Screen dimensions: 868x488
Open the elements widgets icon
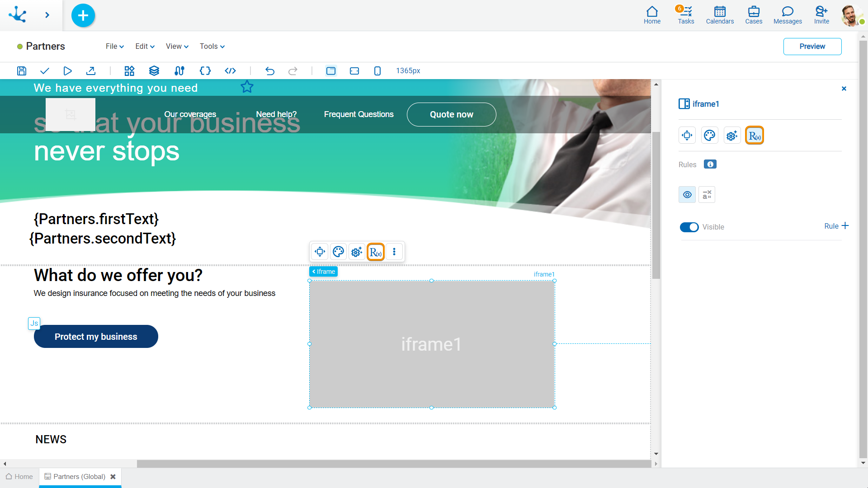[129, 70]
